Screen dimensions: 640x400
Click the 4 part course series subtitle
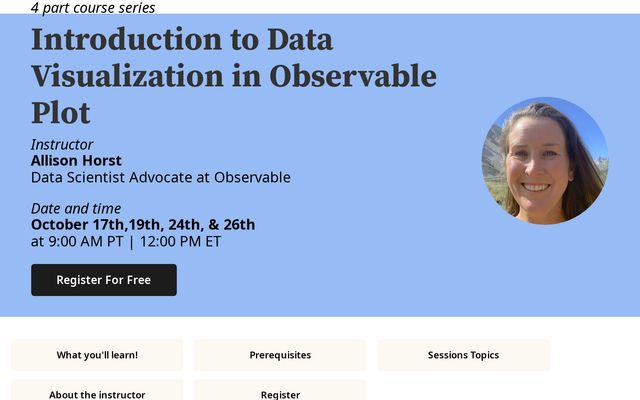[93, 7]
